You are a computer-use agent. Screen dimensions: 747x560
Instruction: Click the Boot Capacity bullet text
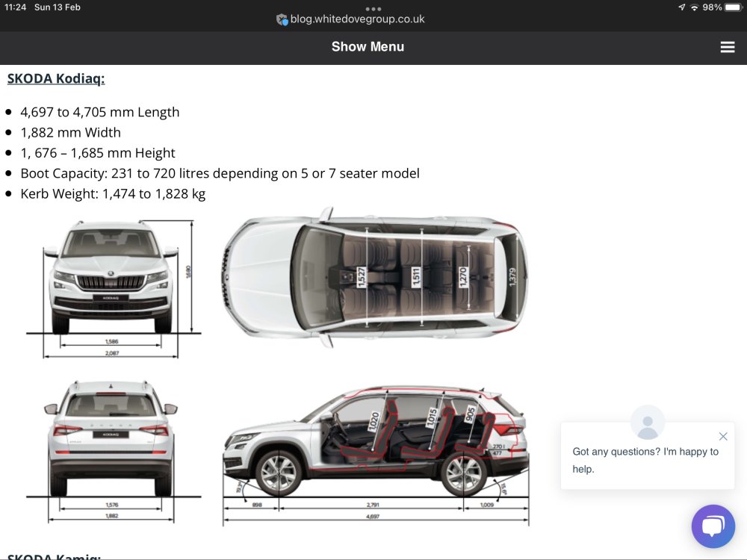(x=220, y=173)
